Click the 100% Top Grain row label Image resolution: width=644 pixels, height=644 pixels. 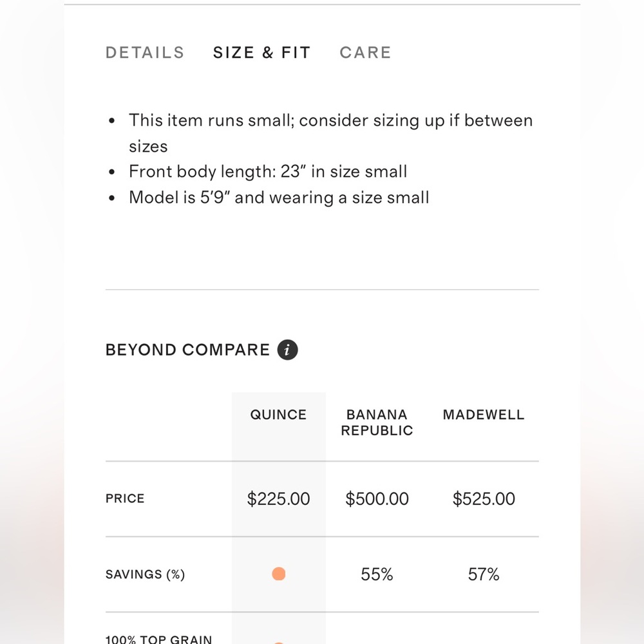(x=159, y=639)
